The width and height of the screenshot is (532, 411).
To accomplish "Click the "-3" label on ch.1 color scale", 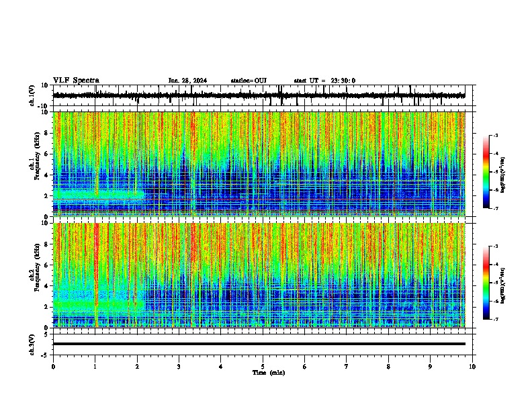I will (495, 135).
